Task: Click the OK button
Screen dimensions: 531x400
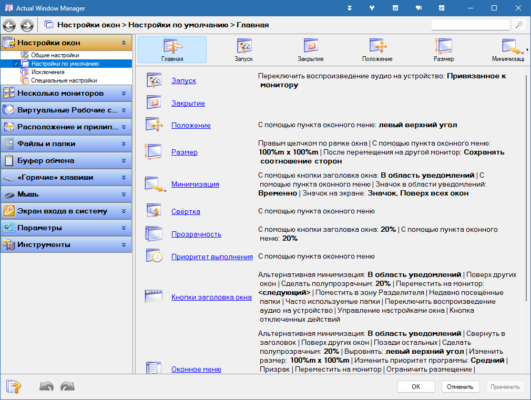Action: tap(416, 387)
